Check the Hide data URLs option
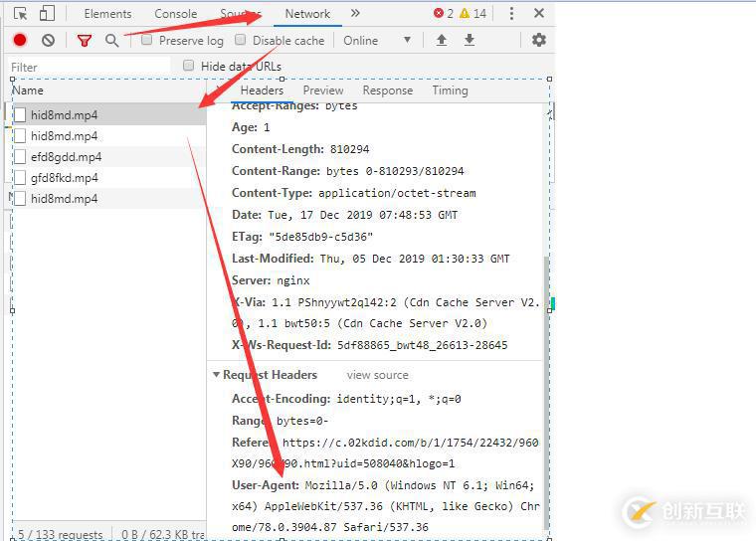Screen dimensions: 756x541 pyautogui.click(x=189, y=65)
